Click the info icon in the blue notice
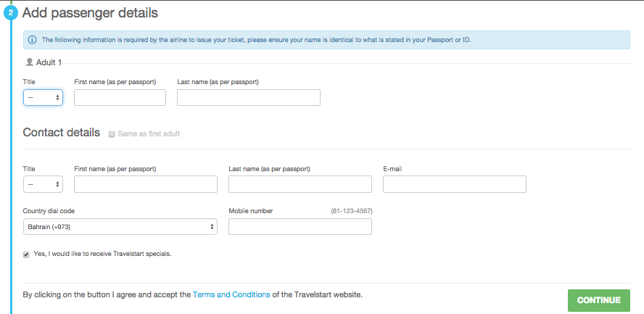 (x=32, y=40)
